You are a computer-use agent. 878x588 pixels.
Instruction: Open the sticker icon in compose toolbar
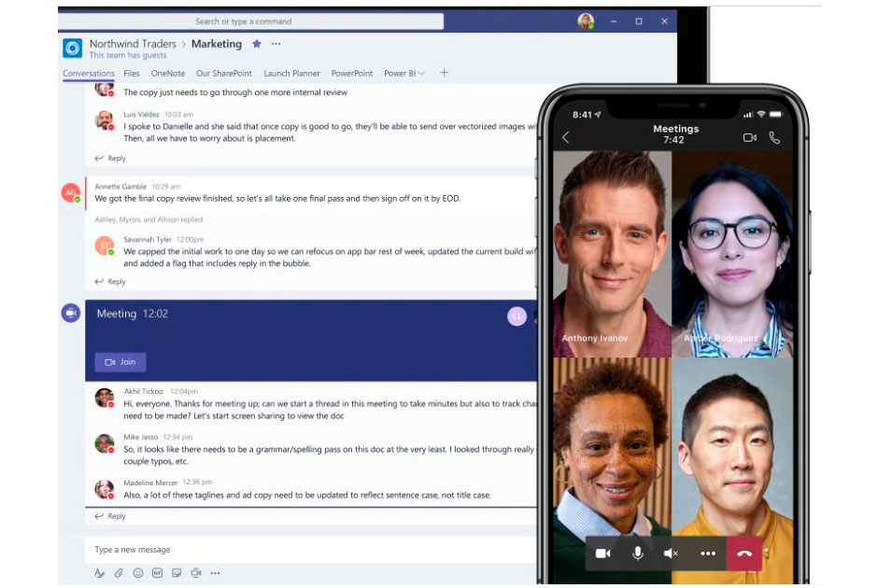pos(177,573)
